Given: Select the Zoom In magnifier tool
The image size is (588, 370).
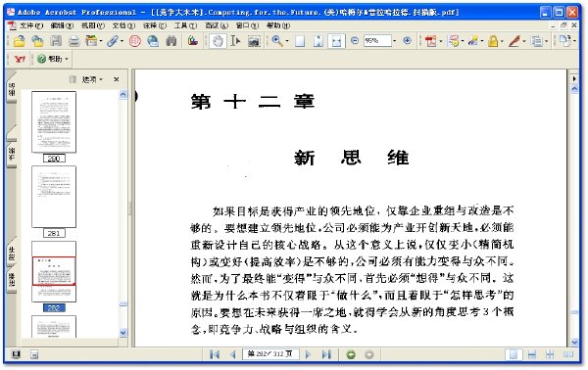Looking at the screenshot, I should tap(277, 41).
